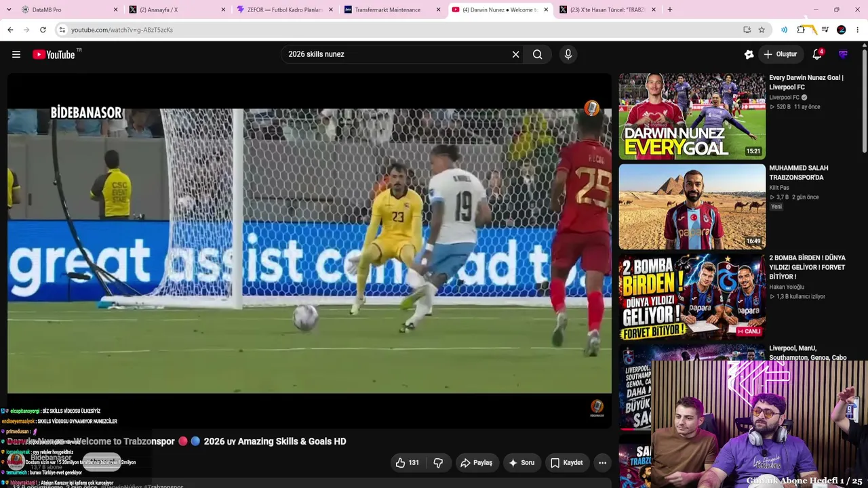Visit the Hakan Yoloğlu channel name
The width and height of the screenshot is (868, 488).
coord(787,287)
